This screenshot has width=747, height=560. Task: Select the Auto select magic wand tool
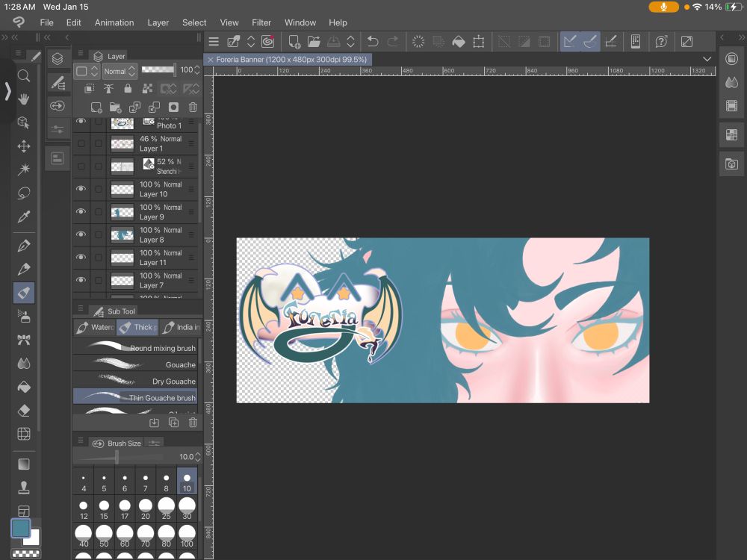23,169
